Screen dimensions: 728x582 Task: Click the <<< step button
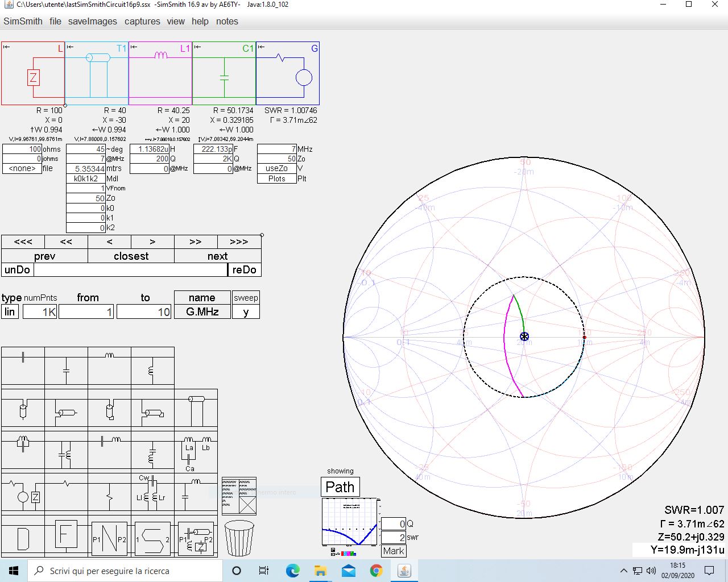point(23,242)
